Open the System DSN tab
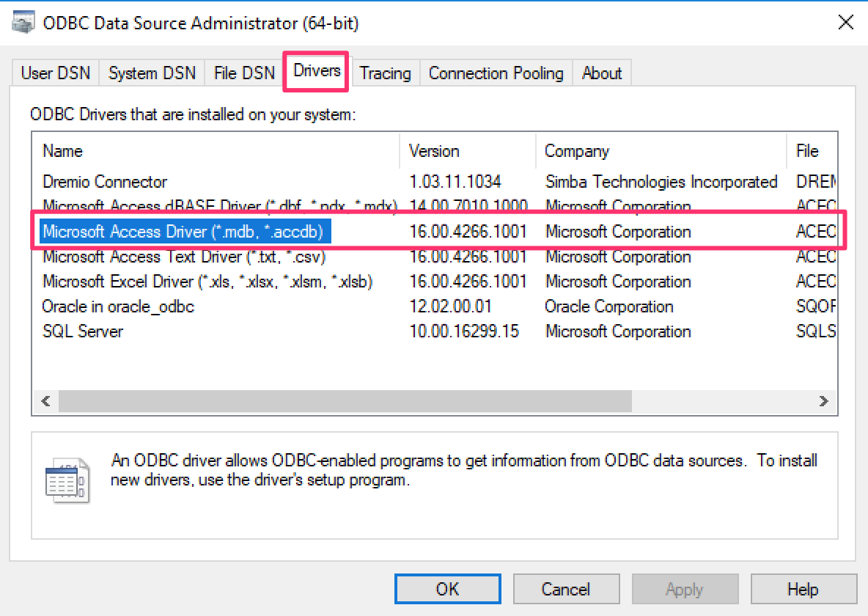The height and width of the screenshot is (616, 868). (x=152, y=73)
